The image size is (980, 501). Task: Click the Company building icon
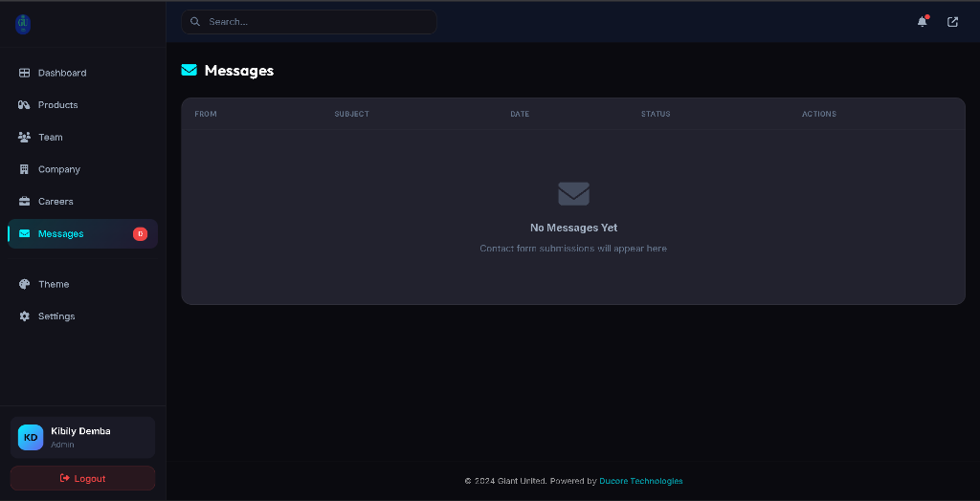[25, 169]
